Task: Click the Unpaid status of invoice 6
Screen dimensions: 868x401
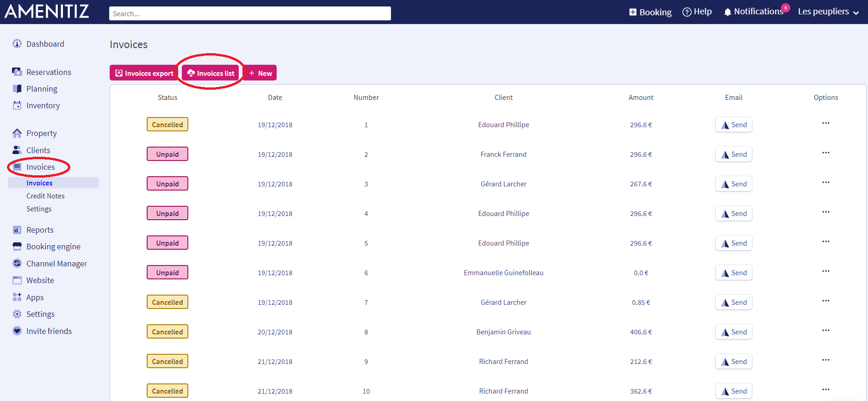Action: click(x=167, y=272)
